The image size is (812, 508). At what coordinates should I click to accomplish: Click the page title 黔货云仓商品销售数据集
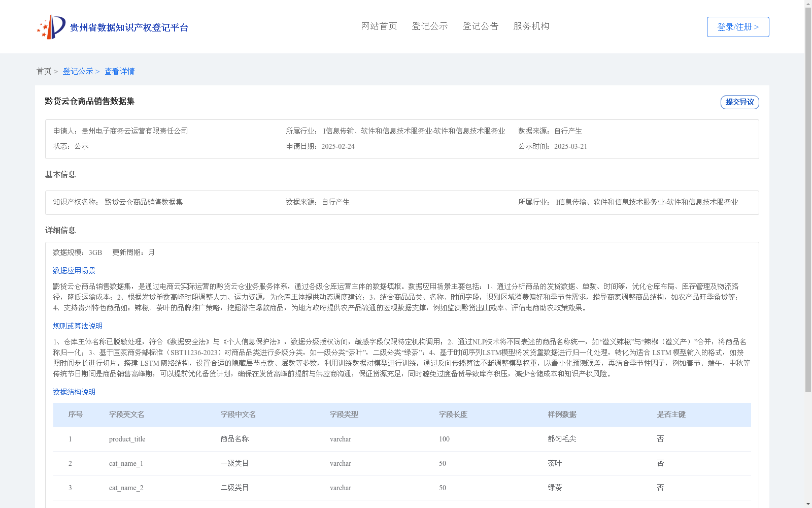pos(90,101)
